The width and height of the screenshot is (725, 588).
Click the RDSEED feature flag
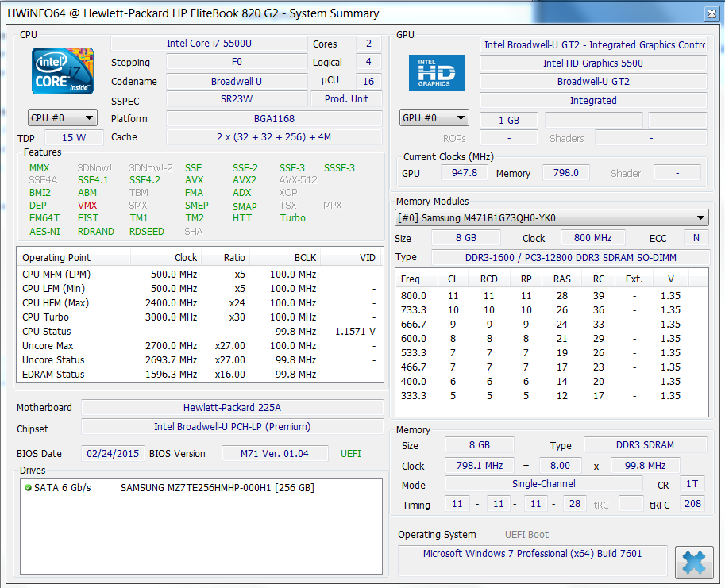pos(147,231)
